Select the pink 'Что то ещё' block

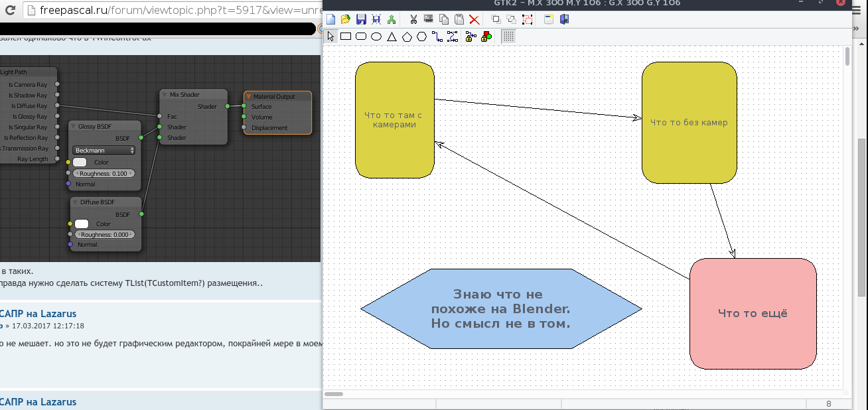coord(753,313)
